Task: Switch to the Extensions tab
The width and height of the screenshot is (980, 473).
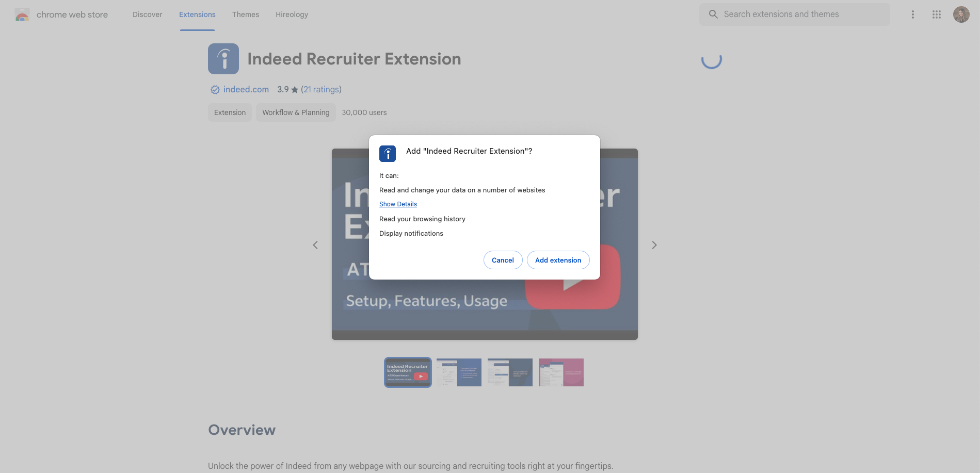Action: tap(197, 14)
